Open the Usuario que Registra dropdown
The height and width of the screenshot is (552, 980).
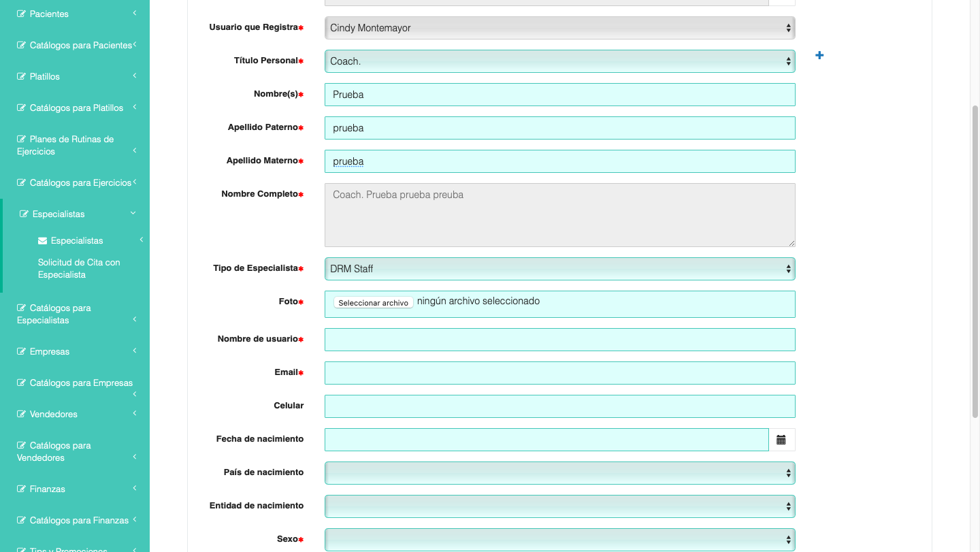(559, 28)
